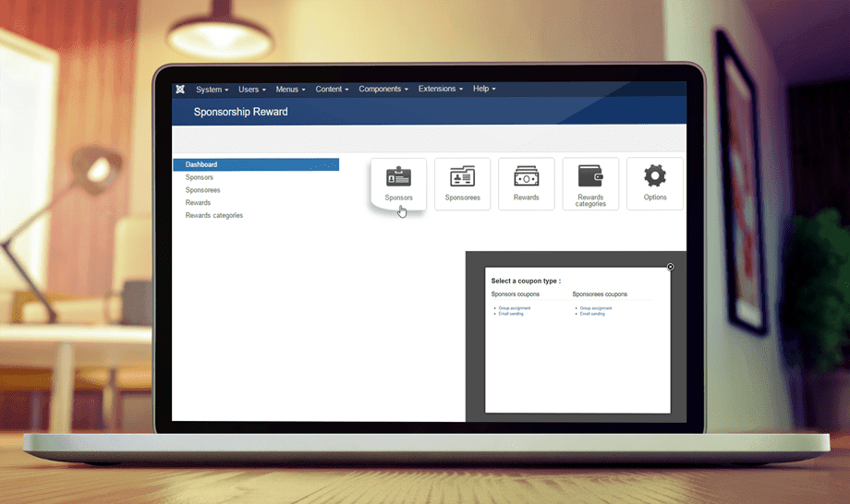Open the Content menu
The height and width of the screenshot is (504, 850).
coord(332,90)
